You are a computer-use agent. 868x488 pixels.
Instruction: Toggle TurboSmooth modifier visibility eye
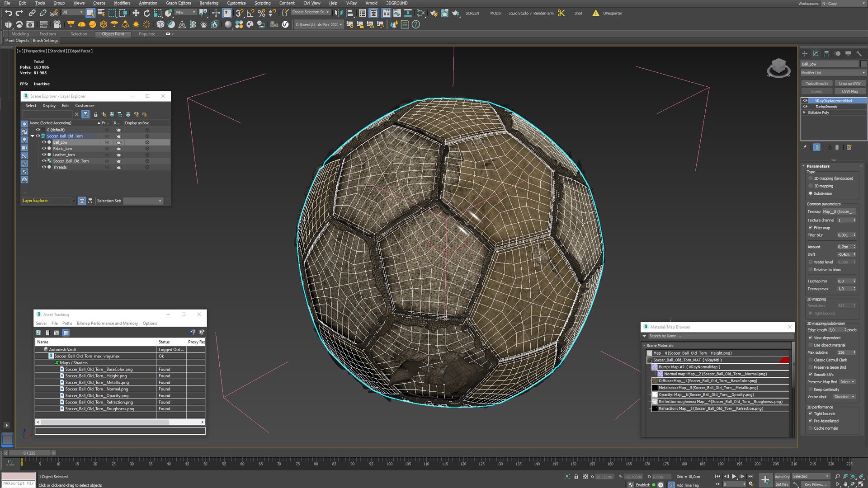pos(805,107)
